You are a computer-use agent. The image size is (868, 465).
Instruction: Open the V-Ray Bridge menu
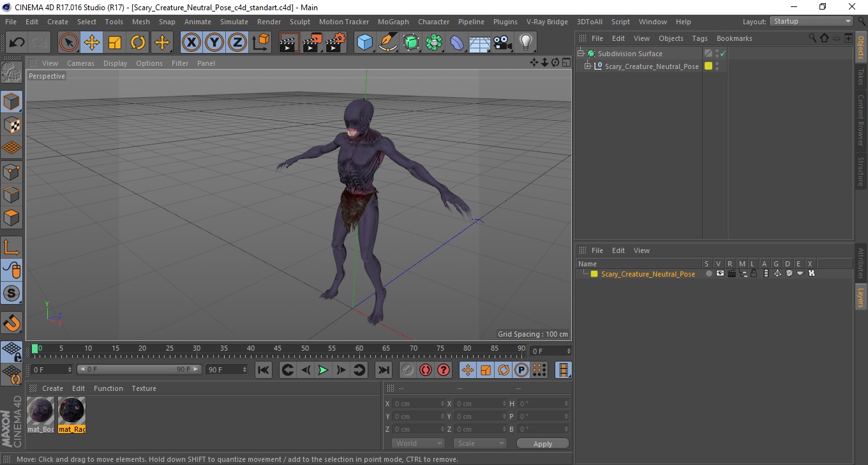547,22
